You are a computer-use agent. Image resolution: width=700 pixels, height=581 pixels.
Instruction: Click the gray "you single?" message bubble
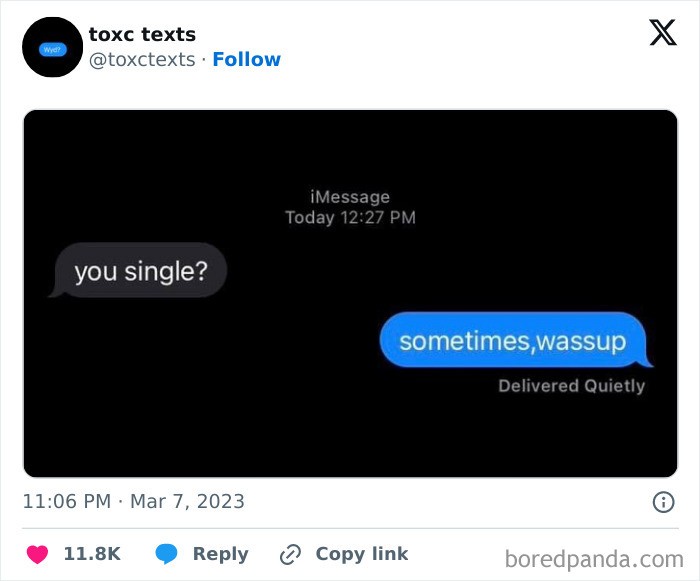pos(137,270)
